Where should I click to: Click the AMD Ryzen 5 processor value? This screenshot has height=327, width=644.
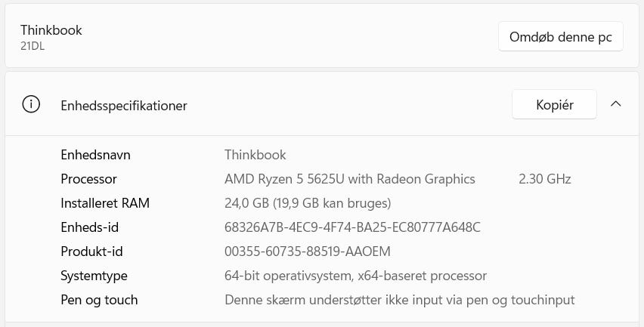350,179
